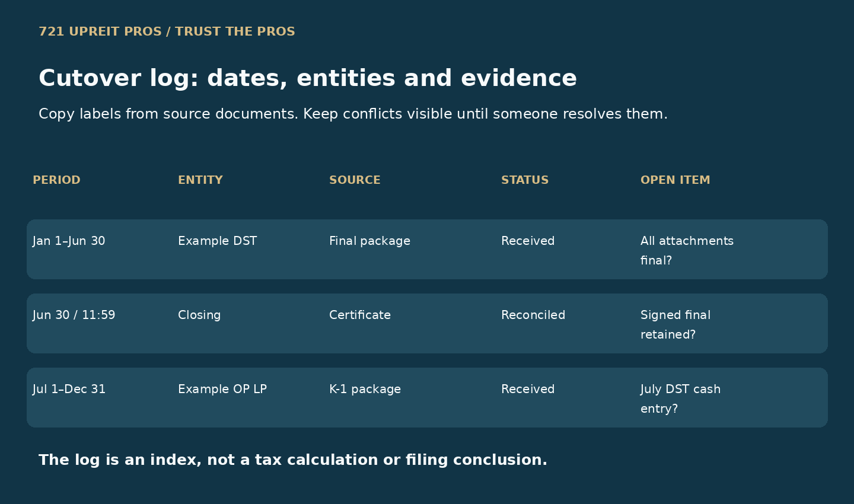Select the "July DST cash entry?" open item
The width and height of the screenshot is (854, 504).
tap(680, 399)
